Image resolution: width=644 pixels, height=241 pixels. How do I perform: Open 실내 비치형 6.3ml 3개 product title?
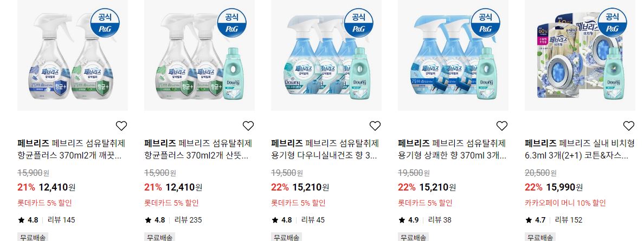click(x=579, y=150)
